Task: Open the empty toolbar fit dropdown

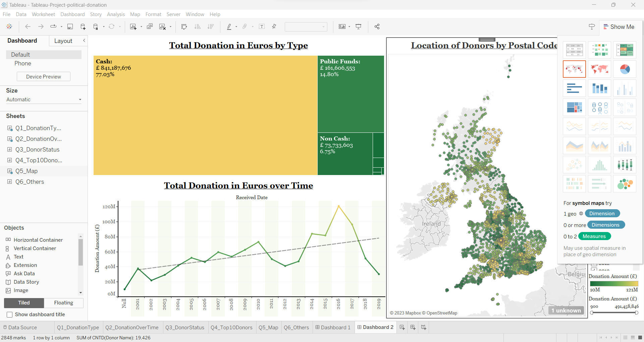Action: [x=306, y=27]
